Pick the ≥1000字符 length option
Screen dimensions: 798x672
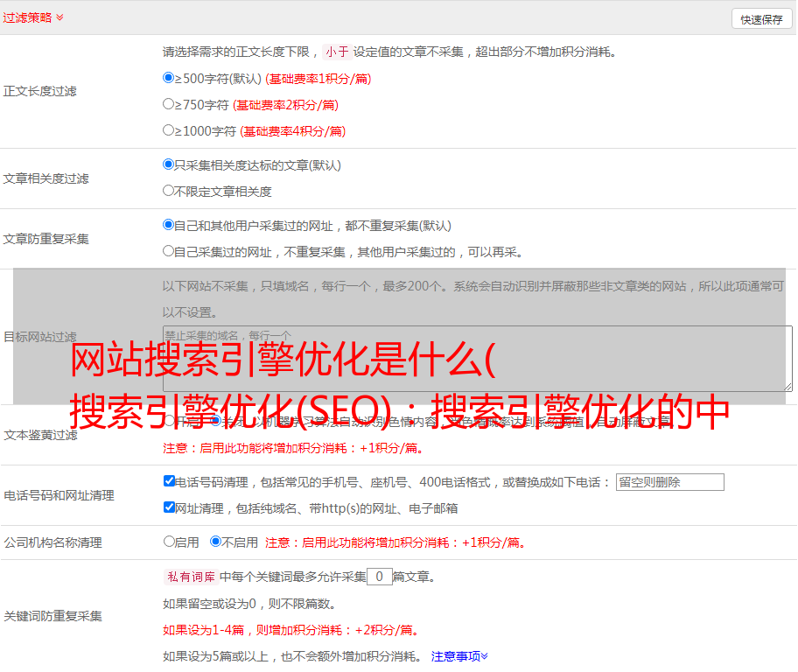point(169,130)
